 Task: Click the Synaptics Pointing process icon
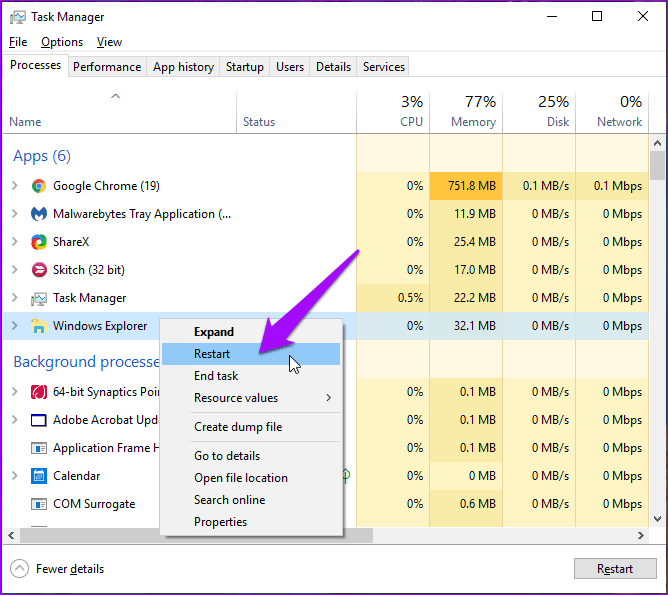tap(39, 392)
